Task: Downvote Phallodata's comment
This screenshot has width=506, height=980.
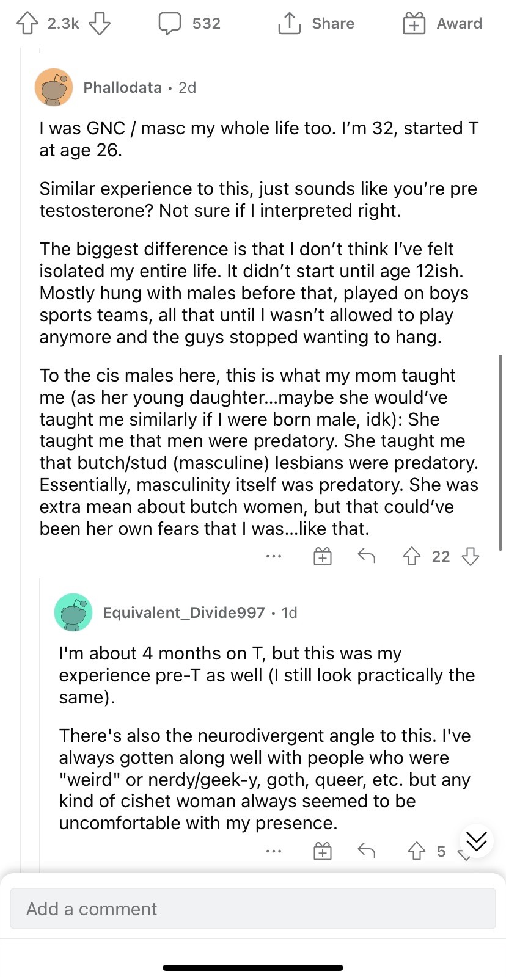Action: [470, 556]
